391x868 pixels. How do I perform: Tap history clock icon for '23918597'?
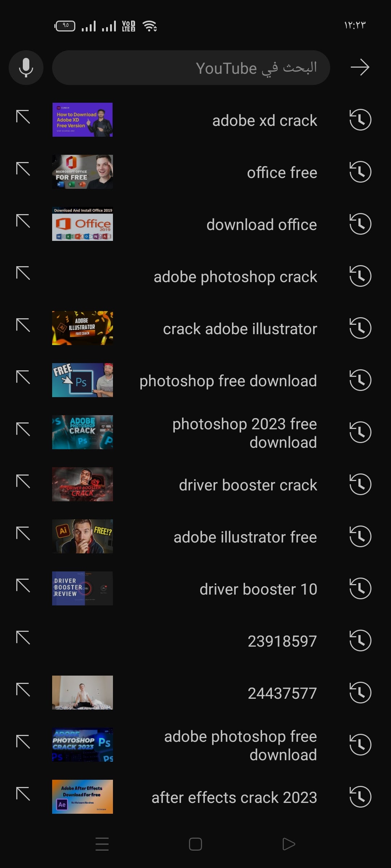(360, 641)
